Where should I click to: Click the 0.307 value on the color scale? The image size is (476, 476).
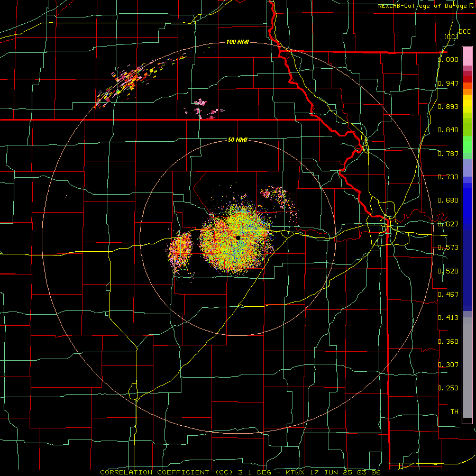click(448, 364)
